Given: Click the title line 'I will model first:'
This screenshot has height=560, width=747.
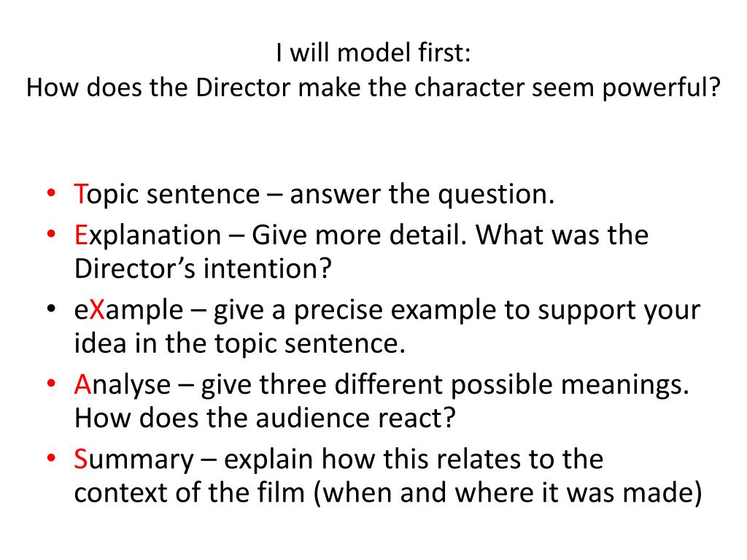Looking at the screenshot, I should (x=373, y=52).
